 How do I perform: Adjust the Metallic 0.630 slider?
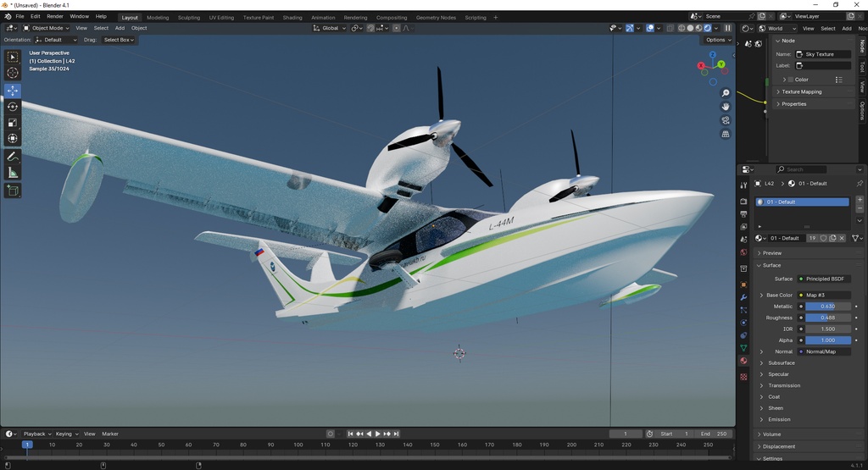pos(828,307)
